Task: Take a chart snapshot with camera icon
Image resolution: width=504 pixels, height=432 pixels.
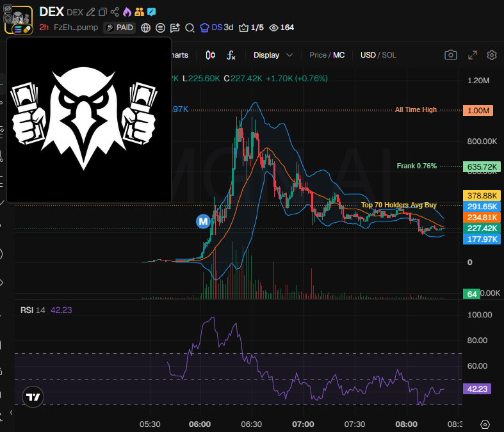Action: [x=451, y=55]
